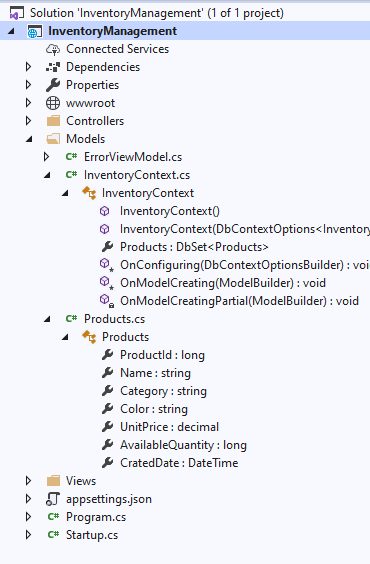This screenshot has height=564, width=370.
Task: Collapse the Models folder
Action: 29,139
